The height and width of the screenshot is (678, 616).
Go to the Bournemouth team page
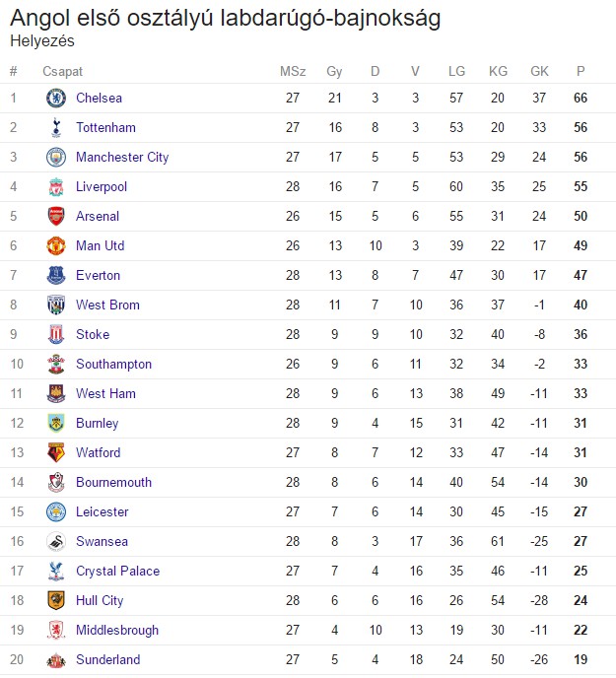113,482
